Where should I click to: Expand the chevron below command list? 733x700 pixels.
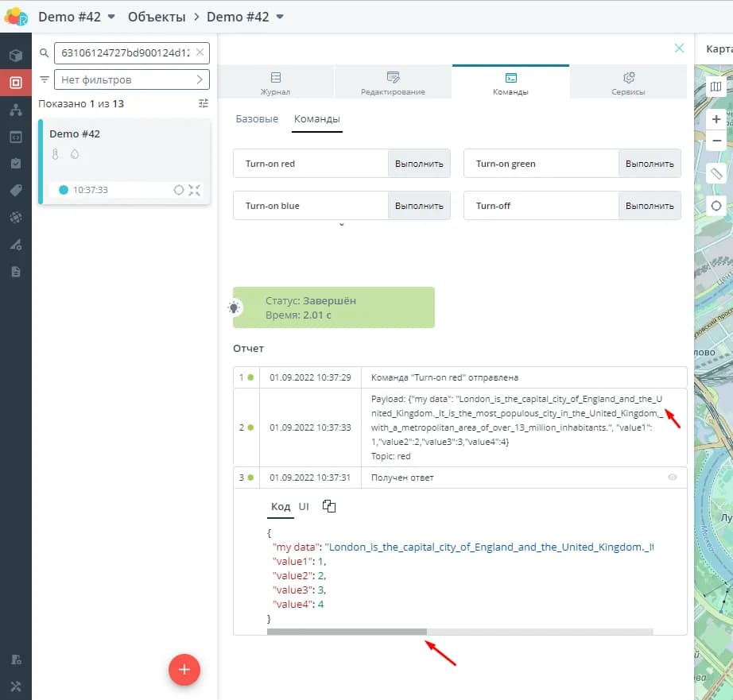pos(342,226)
